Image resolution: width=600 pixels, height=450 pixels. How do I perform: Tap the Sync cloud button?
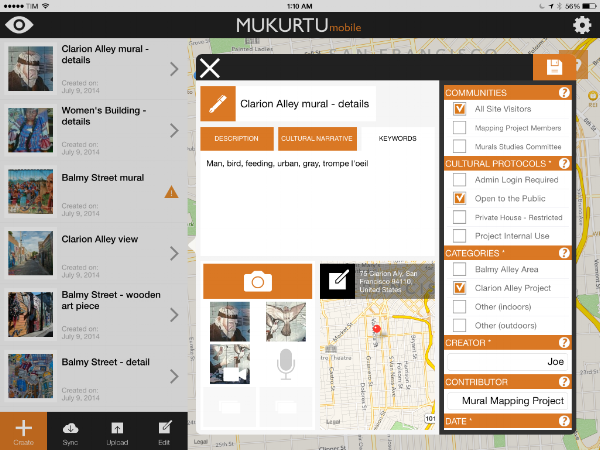(70, 431)
